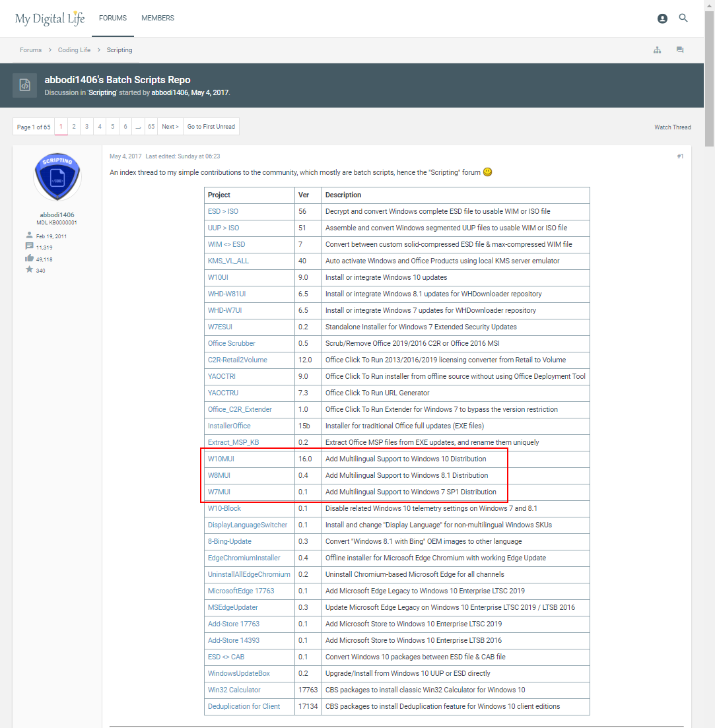The width and height of the screenshot is (715, 728).
Task: Open InstallerOffice project link
Action: pos(229,426)
